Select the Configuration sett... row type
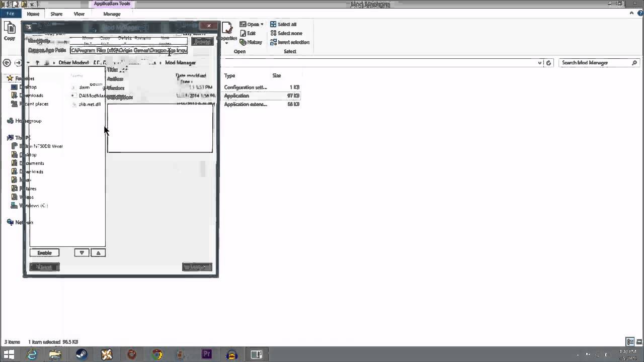This screenshot has height=362, width=644. click(245, 87)
